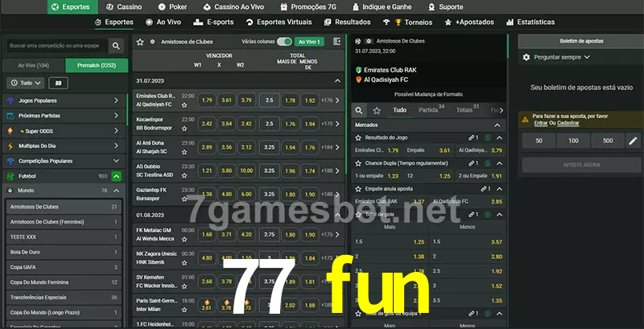Image resolution: width=644 pixels, height=329 pixels.
Task: Favorite the Amistosos de Clubes league star
Action: [141, 41]
